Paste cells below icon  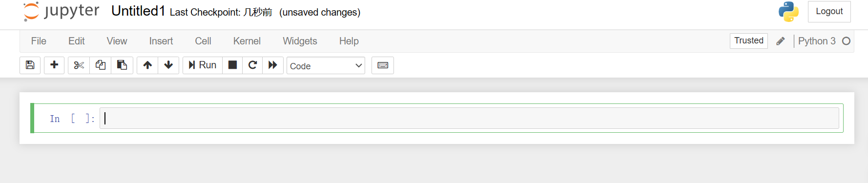(x=122, y=65)
